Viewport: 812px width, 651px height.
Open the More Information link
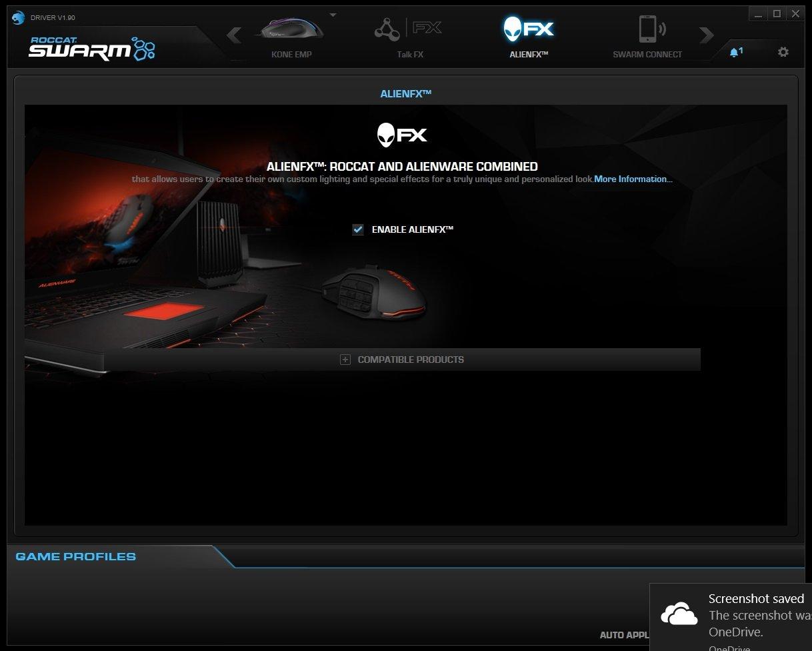point(633,179)
